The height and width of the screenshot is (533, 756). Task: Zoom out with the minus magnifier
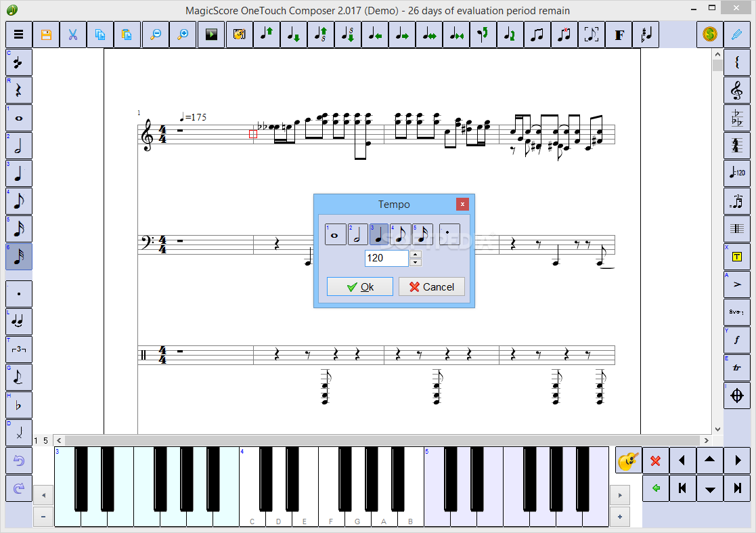click(156, 35)
